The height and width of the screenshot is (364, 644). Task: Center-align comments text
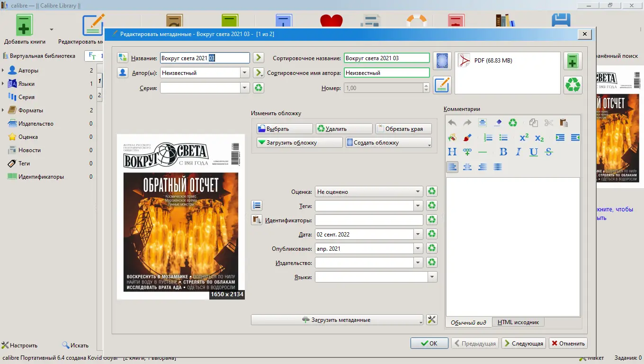pyautogui.click(x=467, y=167)
